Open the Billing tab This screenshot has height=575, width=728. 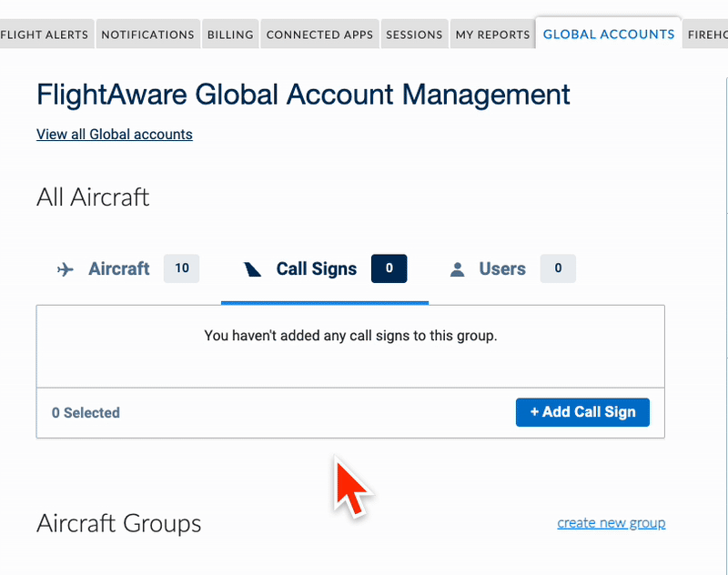(230, 35)
